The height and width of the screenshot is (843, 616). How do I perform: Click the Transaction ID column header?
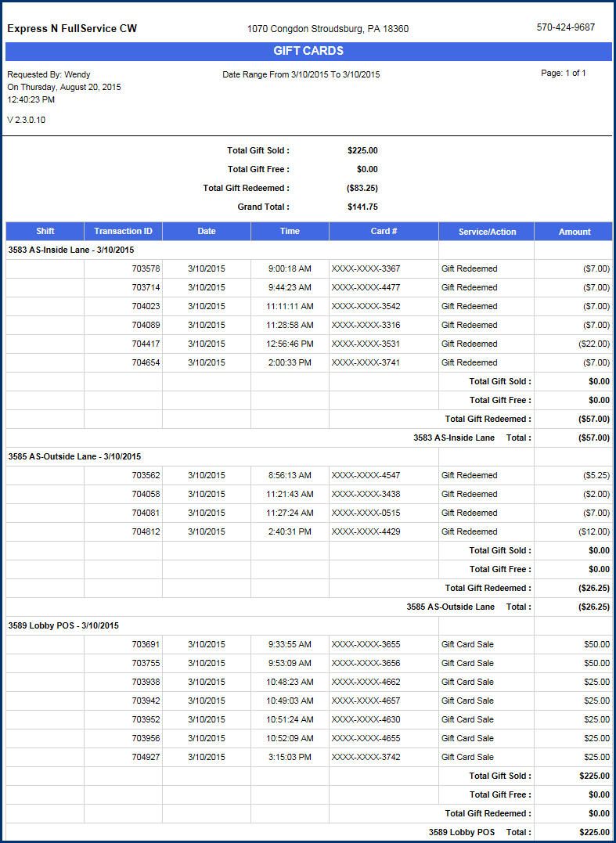pos(123,232)
